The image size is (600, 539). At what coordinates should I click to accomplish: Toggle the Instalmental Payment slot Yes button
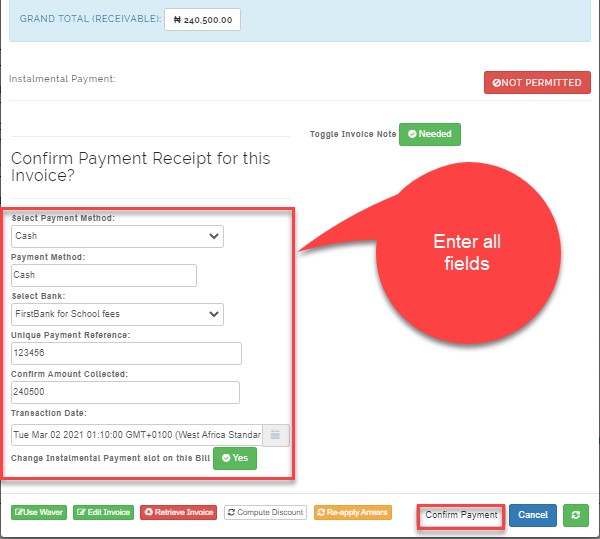point(235,458)
